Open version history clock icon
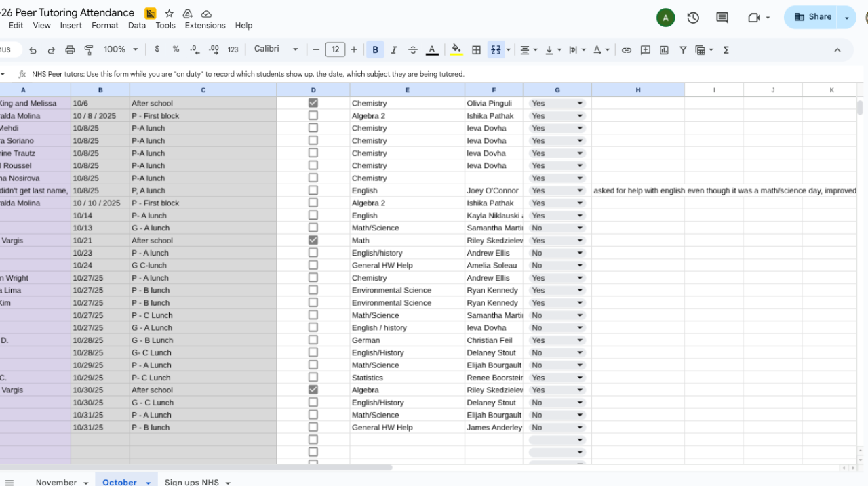This screenshot has width=868, height=486. 693,18
